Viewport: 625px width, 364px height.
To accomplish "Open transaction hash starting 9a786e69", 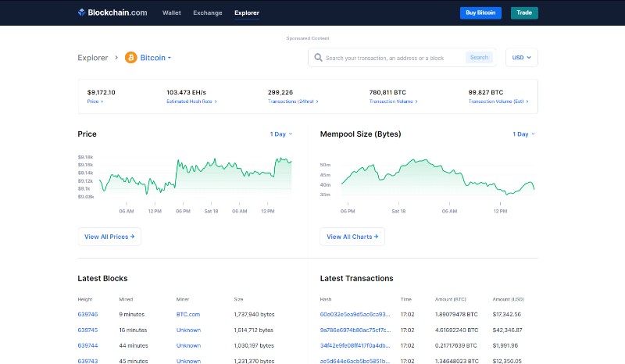I will [355, 330].
